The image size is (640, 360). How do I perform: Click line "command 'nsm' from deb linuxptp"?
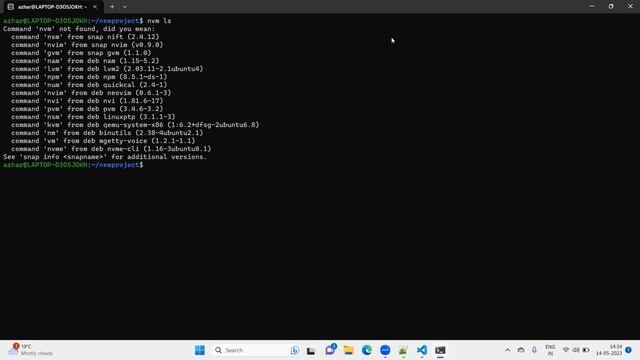(x=93, y=117)
